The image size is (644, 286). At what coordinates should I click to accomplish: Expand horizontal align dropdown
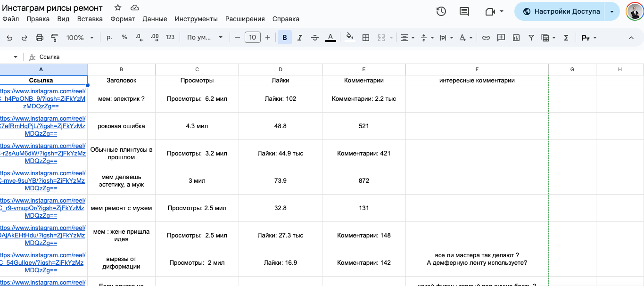[407, 38]
